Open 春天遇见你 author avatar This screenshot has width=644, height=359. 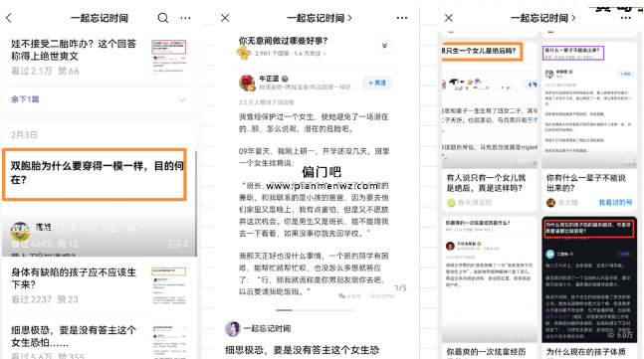[x=451, y=202]
